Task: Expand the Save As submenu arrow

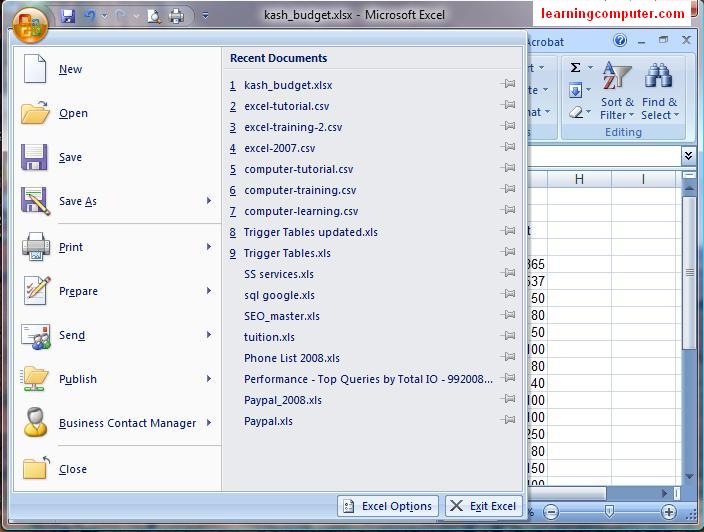Action: coord(209,201)
